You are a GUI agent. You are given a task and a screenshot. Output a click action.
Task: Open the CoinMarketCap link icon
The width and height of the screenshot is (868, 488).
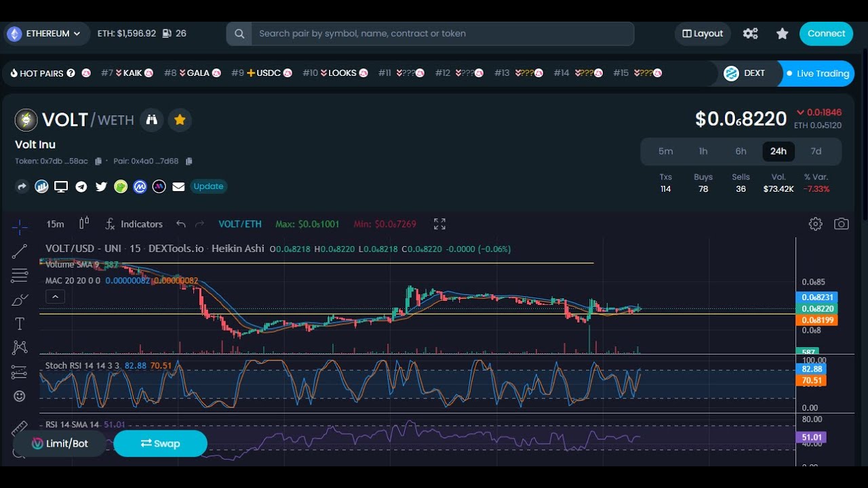coord(140,186)
